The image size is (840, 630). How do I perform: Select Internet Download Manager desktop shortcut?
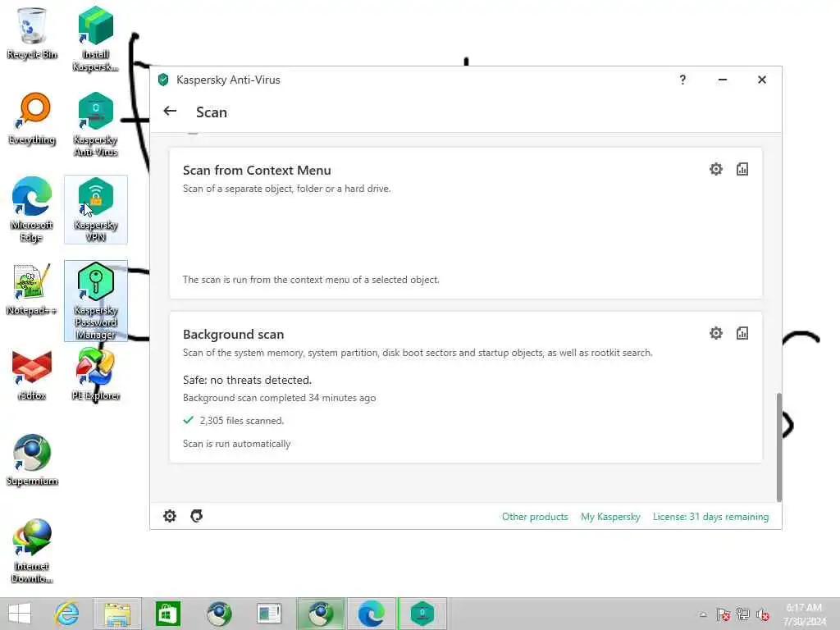pyautogui.click(x=32, y=550)
